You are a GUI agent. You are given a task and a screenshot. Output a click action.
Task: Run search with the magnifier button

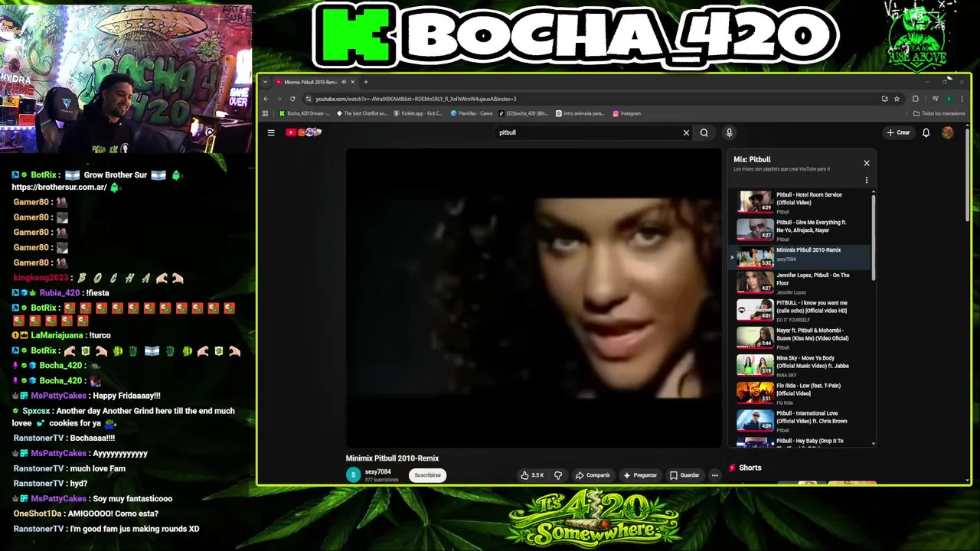click(704, 132)
